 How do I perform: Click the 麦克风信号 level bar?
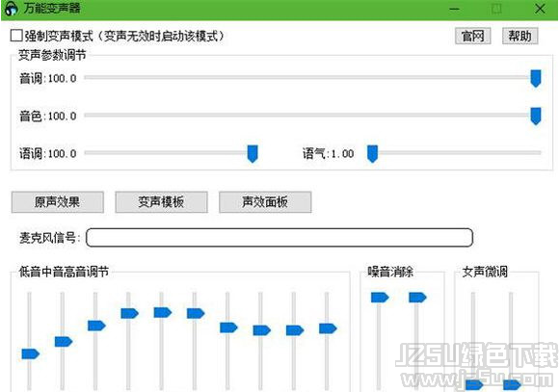(x=279, y=237)
